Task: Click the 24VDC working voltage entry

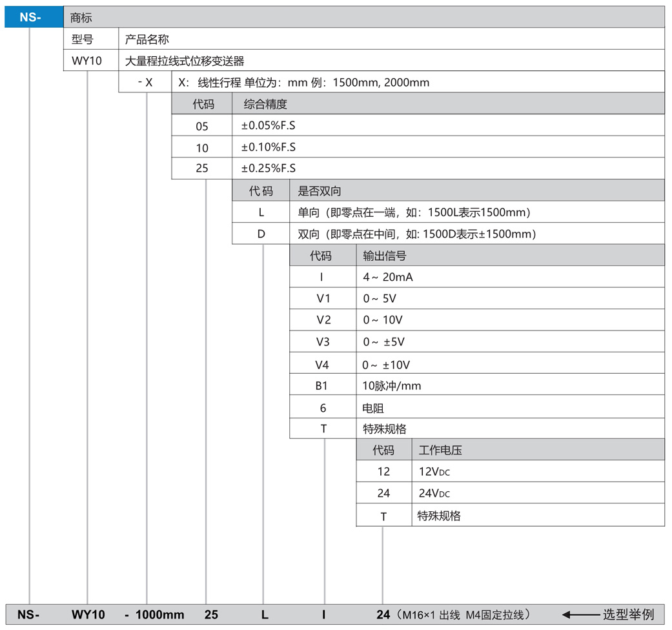Action: (x=434, y=494)
